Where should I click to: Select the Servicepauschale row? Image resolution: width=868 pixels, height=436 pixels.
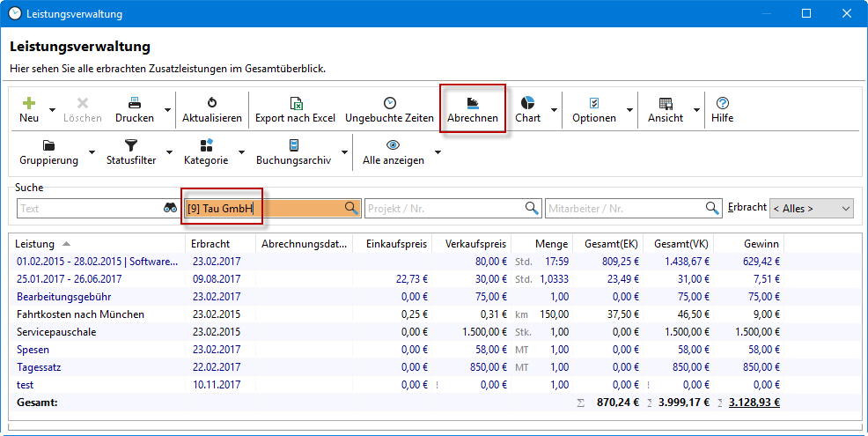tap(56, 332)
